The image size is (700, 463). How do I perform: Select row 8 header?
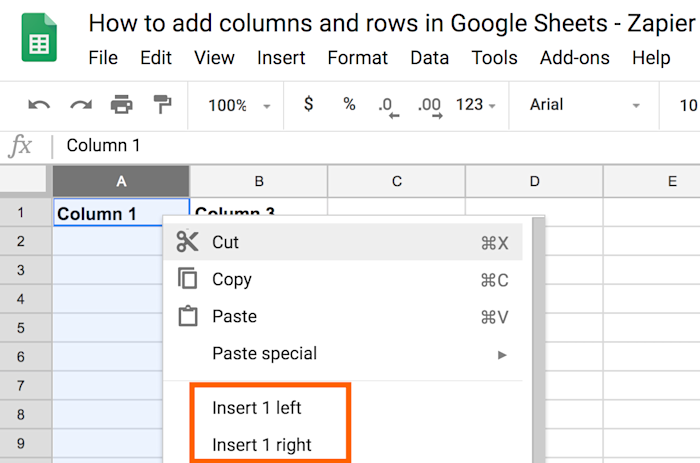tap(25, 415)
